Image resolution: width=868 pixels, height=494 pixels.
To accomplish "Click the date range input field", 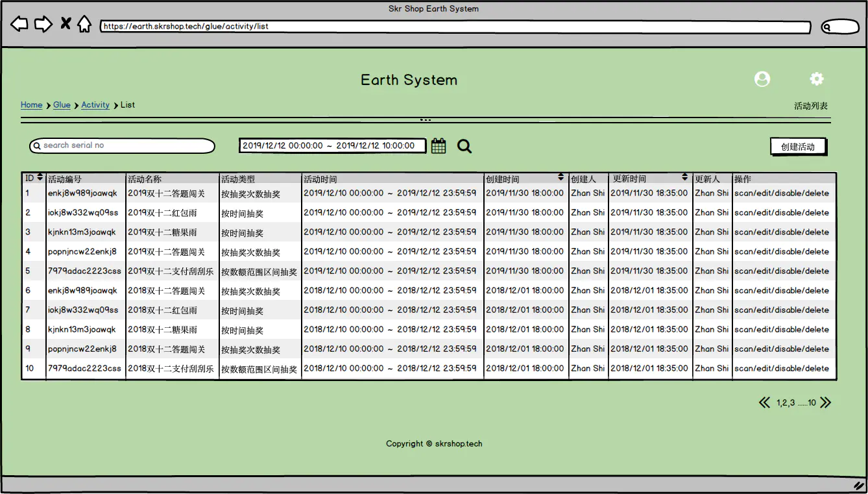I will [x=333, y=146].
